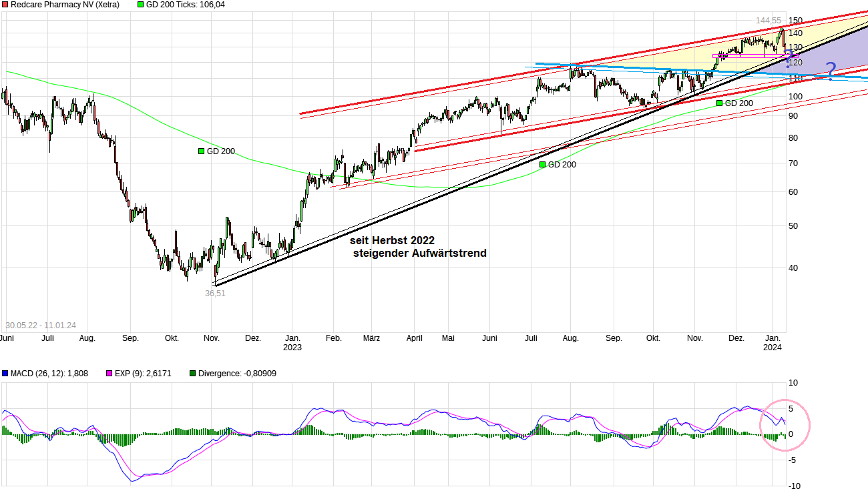Click the blue MACD legend square

pyautogui.click(x=5, y=374)
